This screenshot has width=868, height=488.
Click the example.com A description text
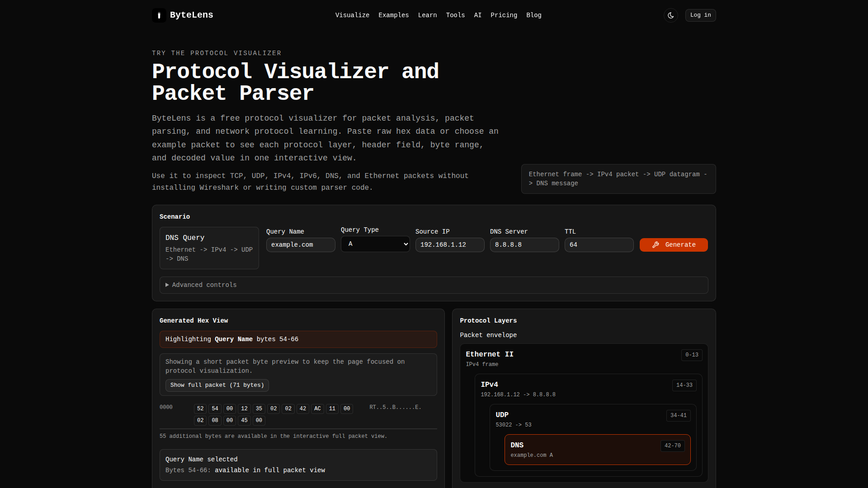click(x=531, y=455)
